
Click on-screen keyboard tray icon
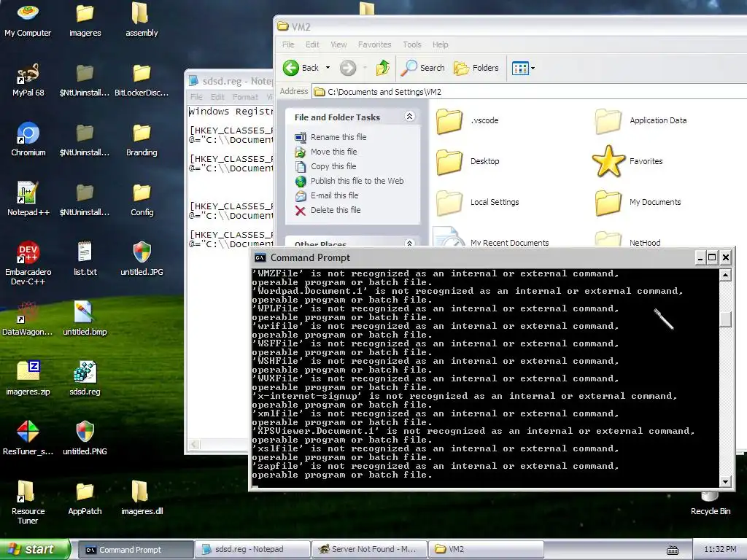(672, 551)
